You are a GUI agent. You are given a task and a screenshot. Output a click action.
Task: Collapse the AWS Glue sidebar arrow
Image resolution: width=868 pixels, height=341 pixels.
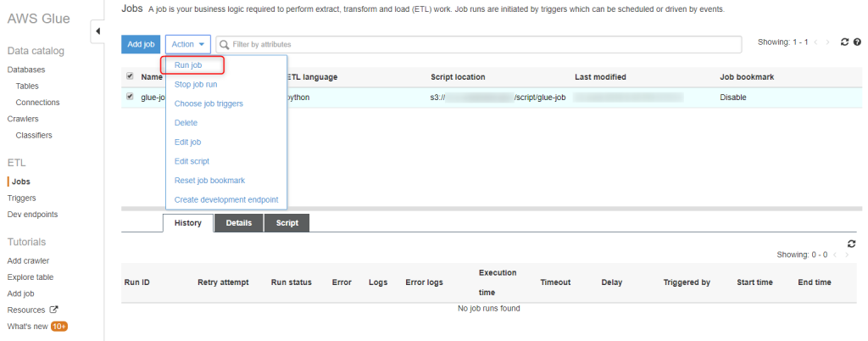click(x=97, y=31)
